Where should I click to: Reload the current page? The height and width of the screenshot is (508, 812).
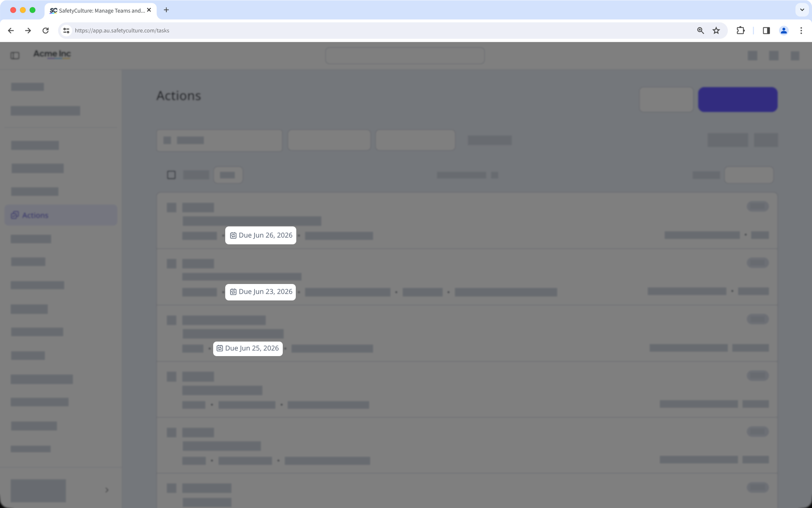point(45,30)
